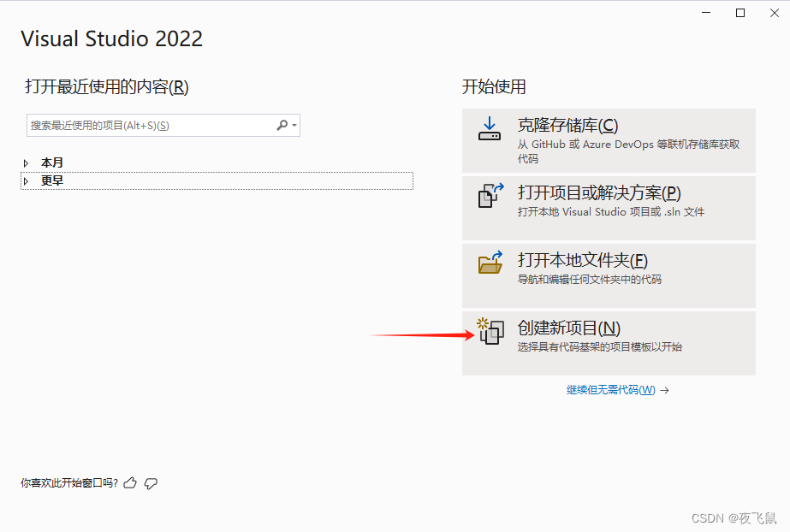Open the search options dropdown arrow
Image resolution: width=790 pixels, height=532 pixels.
[x=294, y=126]
